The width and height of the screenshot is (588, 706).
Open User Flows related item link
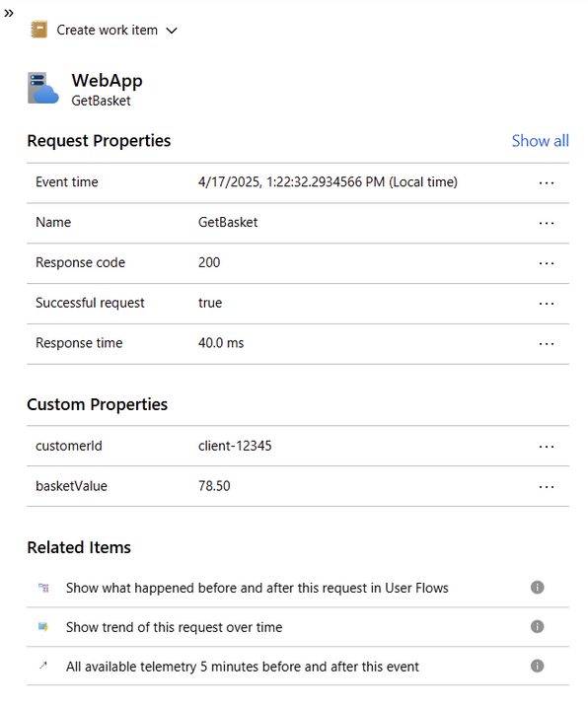pyautogui.click(x=257, y=588)
